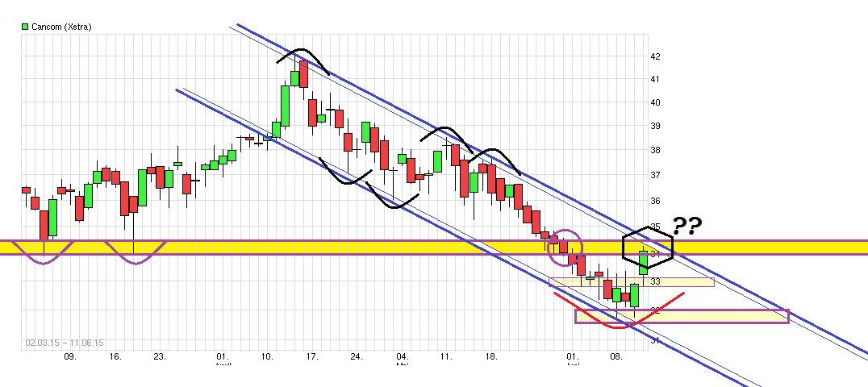
Task: Click the date axis label '11.'
Action: (x=447, y=356)
